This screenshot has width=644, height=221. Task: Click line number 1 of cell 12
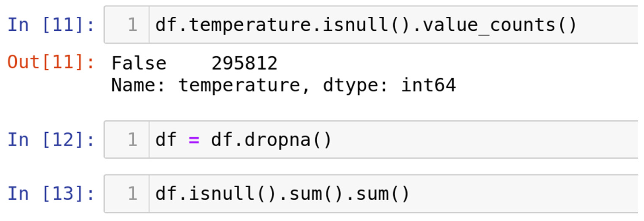tap(133, 140)
